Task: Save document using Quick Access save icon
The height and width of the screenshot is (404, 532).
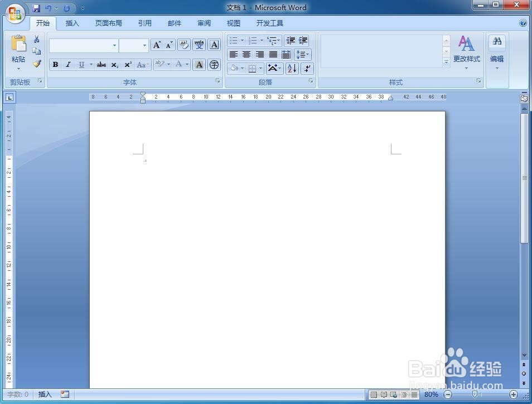Action: (x=36, y=8)
